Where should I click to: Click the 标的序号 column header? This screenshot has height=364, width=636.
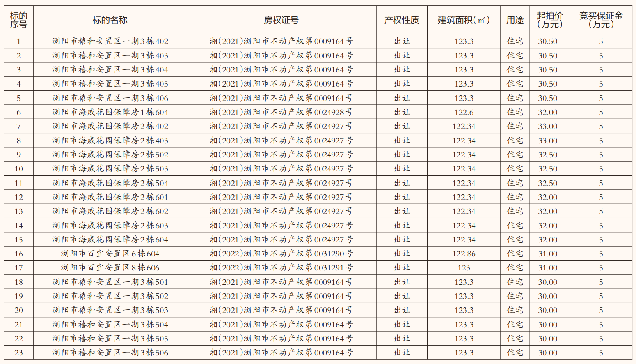[19, 20]
